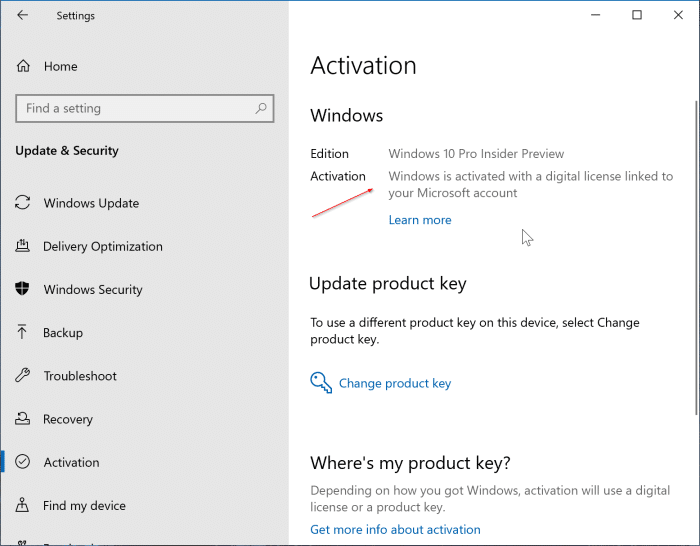Viewport: 700px width, 546px height.
Task: Click the Delivery Optimization icon
Action: (x=22, y=246)
